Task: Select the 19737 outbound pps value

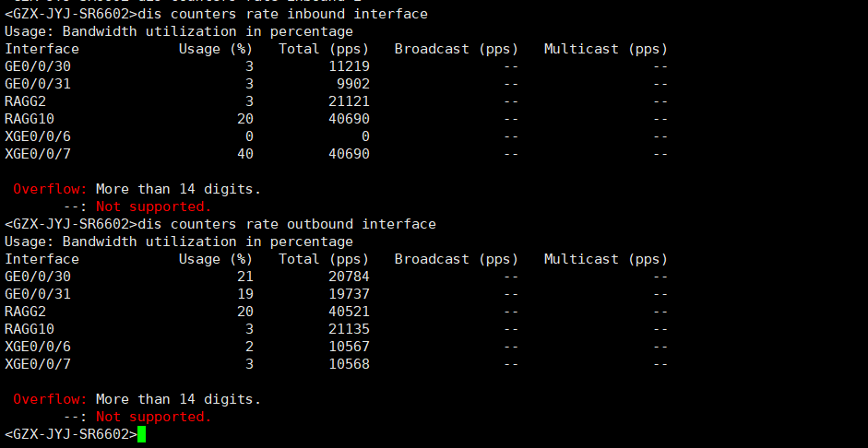Action: [x=349, y=294]
